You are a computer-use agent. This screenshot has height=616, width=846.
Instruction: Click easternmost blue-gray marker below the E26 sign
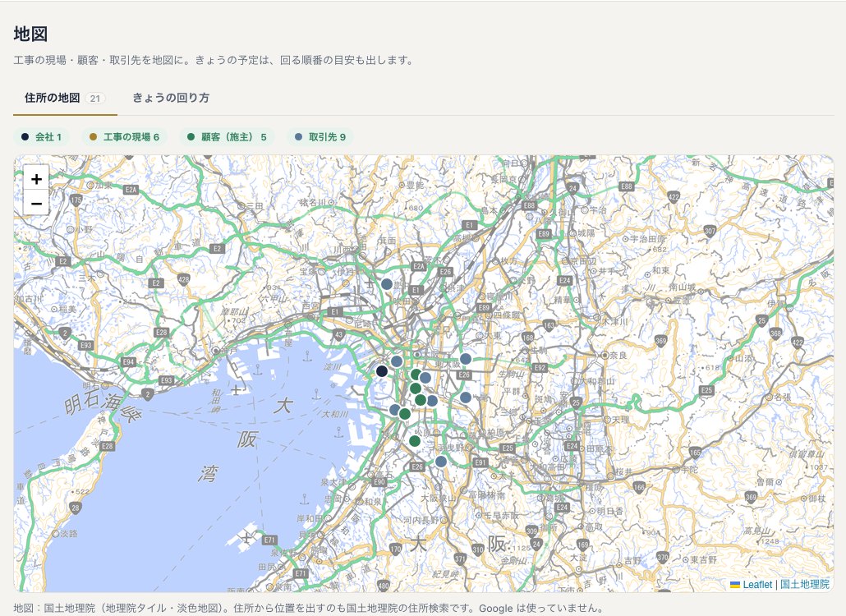(466, 398)
